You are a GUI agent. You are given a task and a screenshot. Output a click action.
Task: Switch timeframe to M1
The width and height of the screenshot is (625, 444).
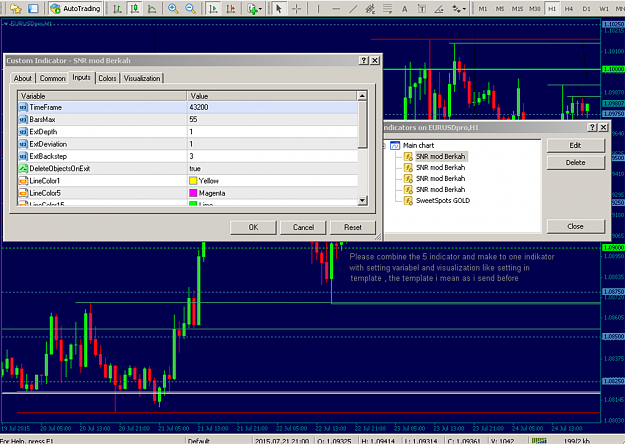coord(483,8)
